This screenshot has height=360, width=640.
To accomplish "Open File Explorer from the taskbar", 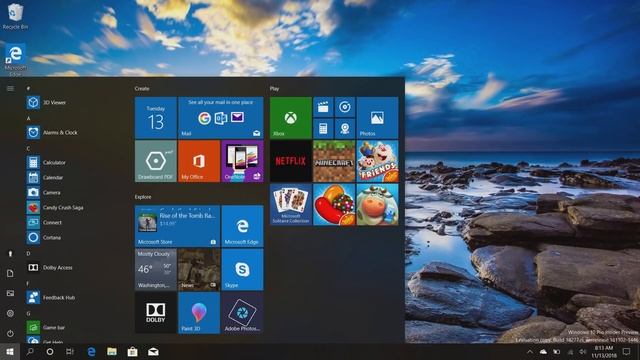I will [112, 351].
